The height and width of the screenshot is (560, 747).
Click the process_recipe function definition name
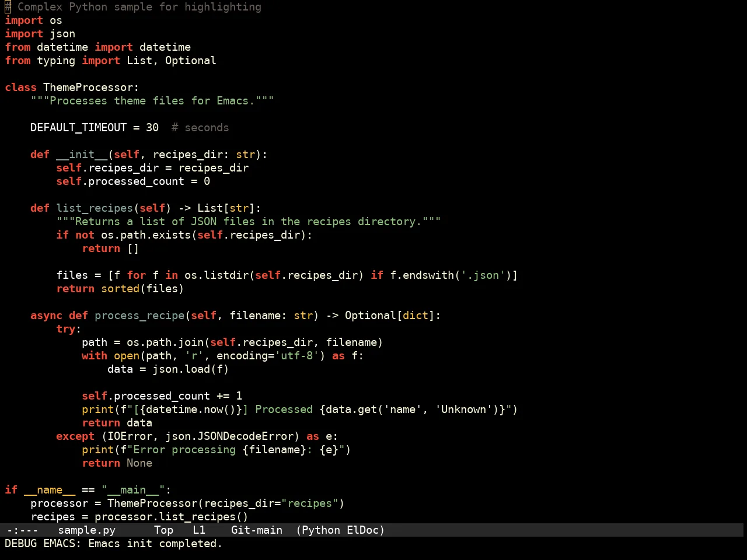coord(139,316)
